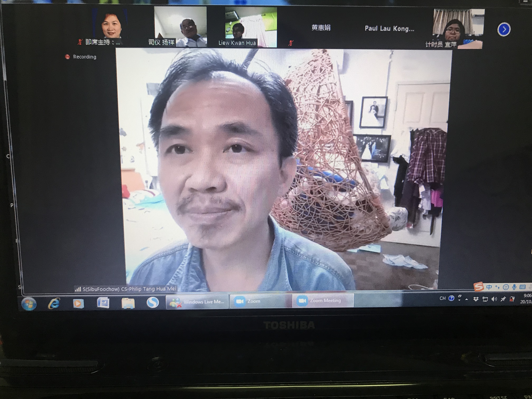
Task: Click the Sogou input method logo
Action: (x=478, y=286)
